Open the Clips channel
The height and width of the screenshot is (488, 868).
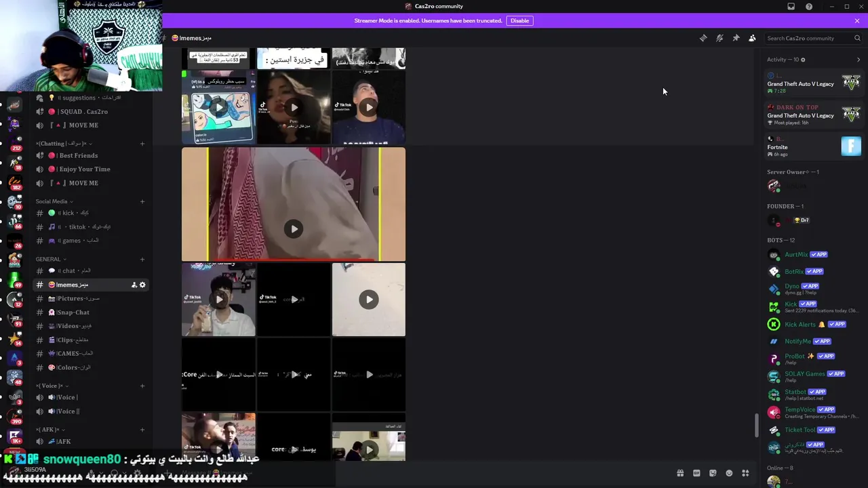coord(92,340)
